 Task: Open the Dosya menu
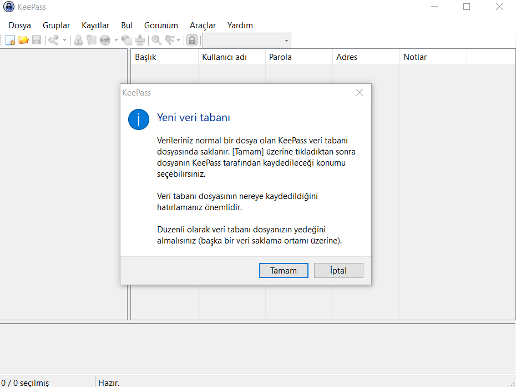click(20, 25)
